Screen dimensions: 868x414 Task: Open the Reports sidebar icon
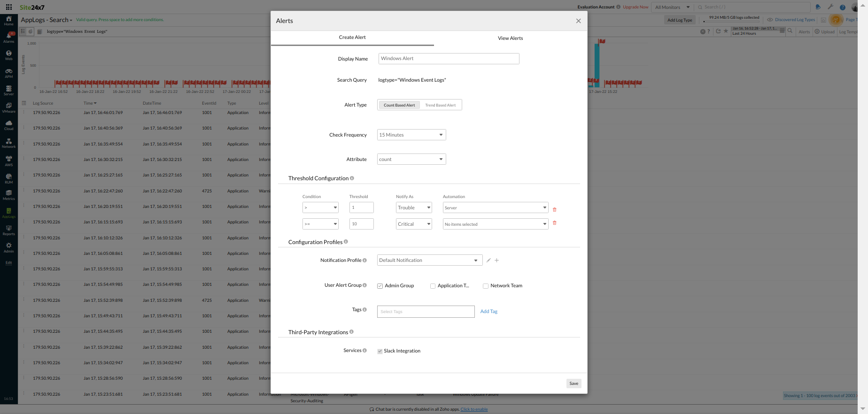8,230
